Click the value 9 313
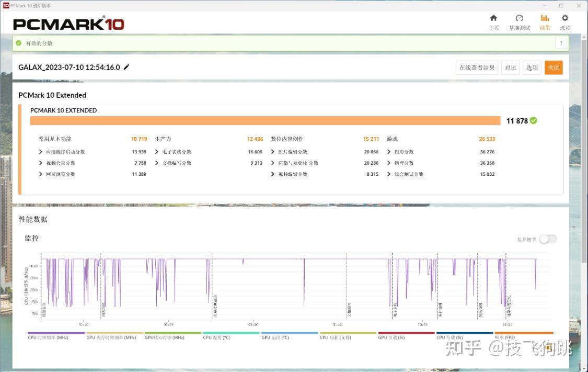This screenshot has width=588, height=372. point(257,163)
